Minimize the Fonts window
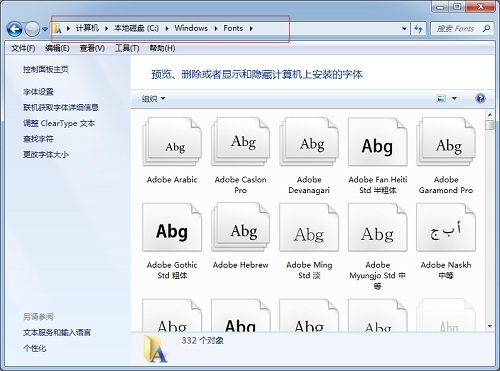 pyautogui.click(x=441, y=7)
